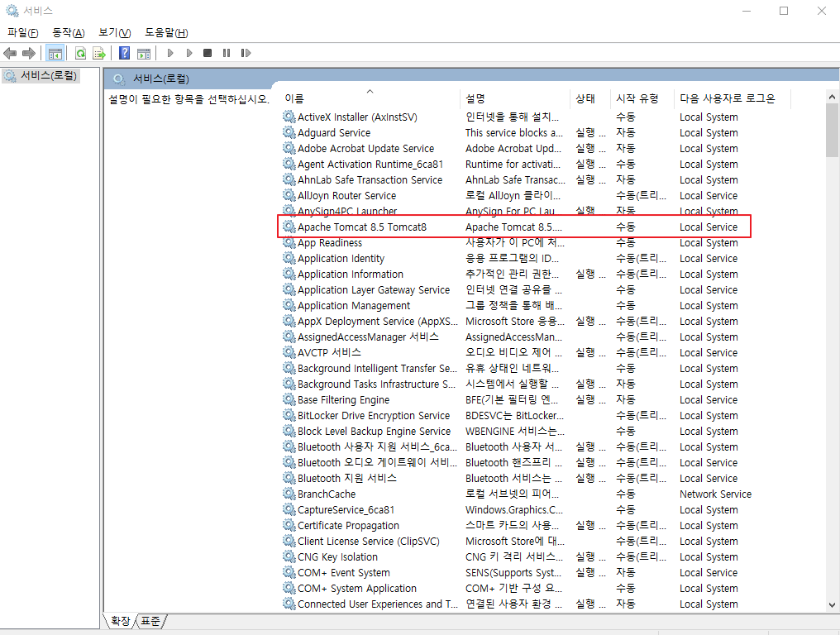The image size is (840, 635).
Task: Click the Pause Service toolbar icon
Action: click(x=227, y=53)
